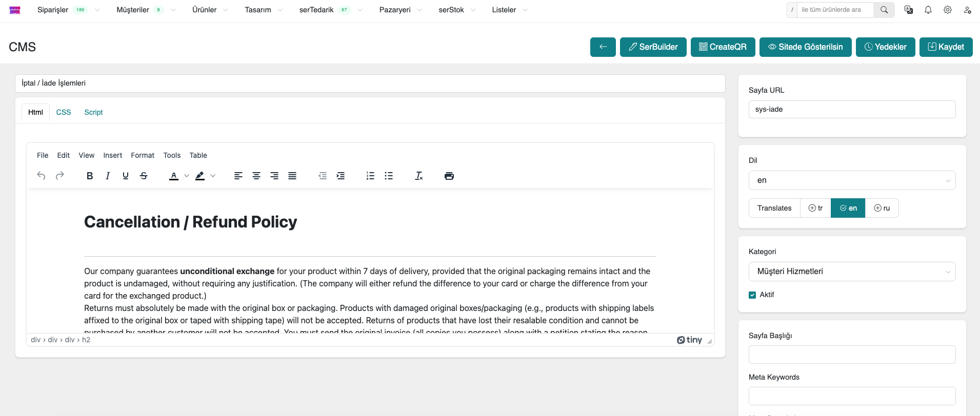Click the undo arrow icon
The image size is (980, 416).
[42, 176]
